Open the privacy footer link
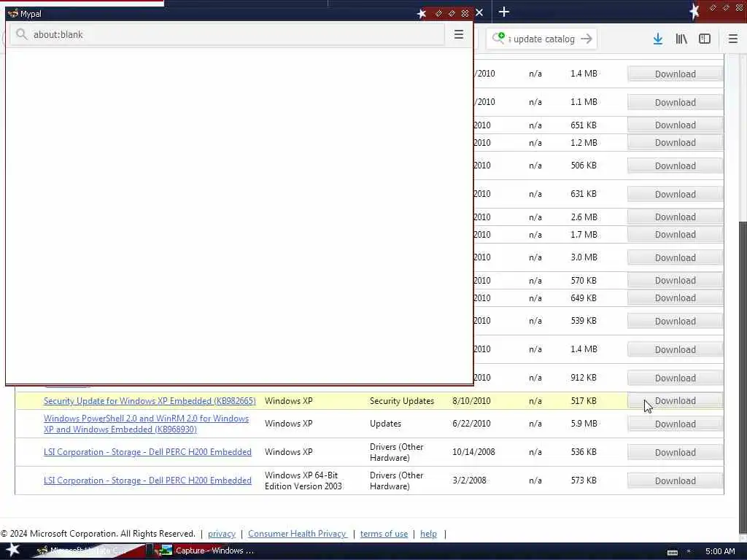747x560 pixels. 222,534
